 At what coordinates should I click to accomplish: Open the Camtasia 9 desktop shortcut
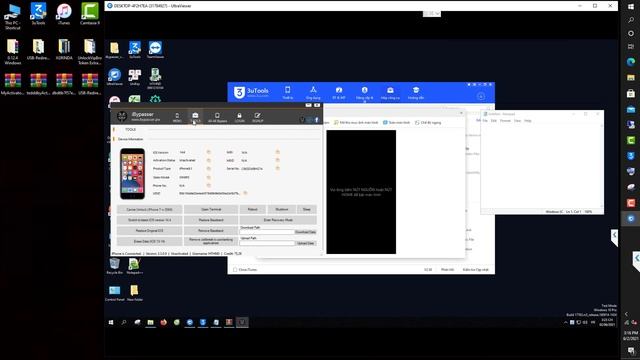coord(90,14)
